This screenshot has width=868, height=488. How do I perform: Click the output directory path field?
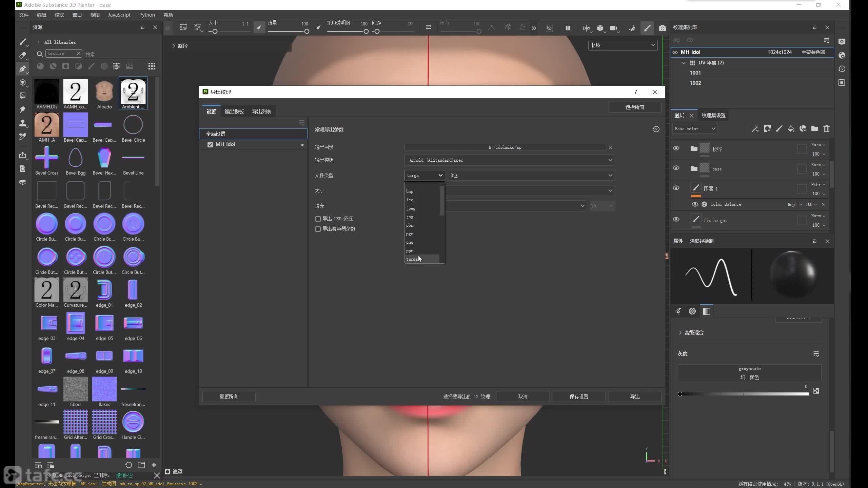pyautogui.click(x=505, y=147)
